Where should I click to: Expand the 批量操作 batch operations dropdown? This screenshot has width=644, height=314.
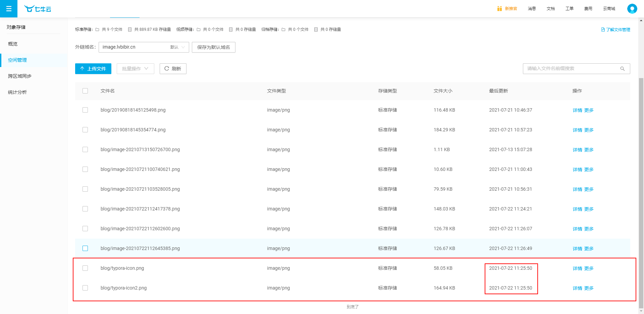pyautogui.click(x=135, y=69)
